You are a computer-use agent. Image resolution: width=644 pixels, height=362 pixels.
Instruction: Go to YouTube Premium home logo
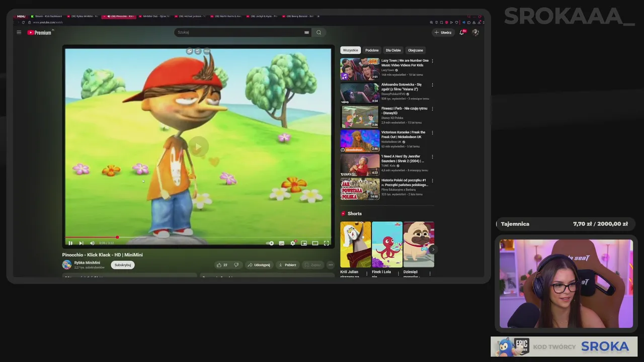pyautogui.click(x=39, y=33)
